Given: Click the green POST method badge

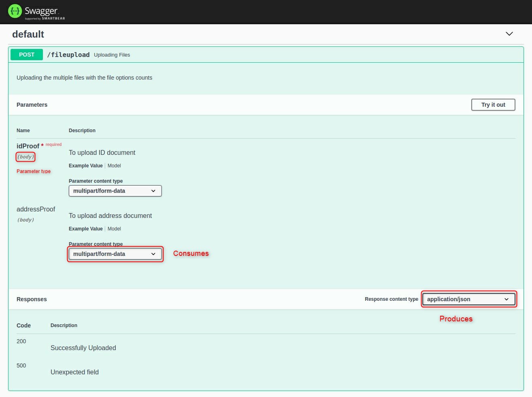Looking at the screenshot, I should pyautogui.click(x=27, y=55).
